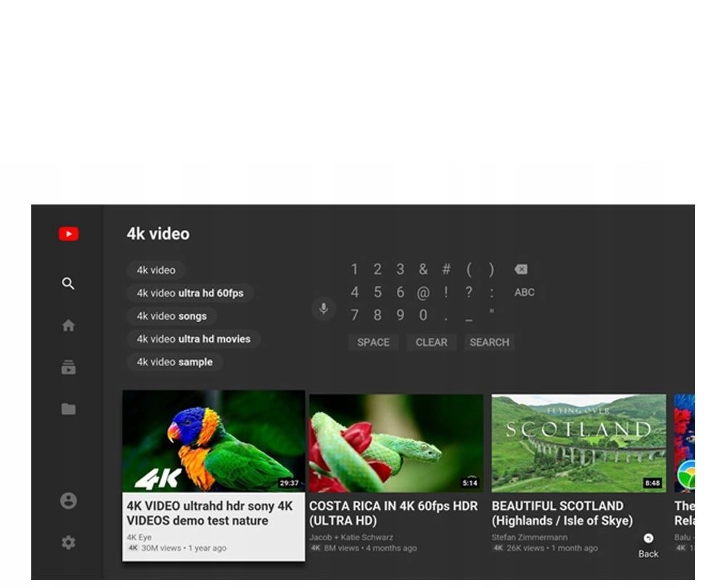Open Library folder icon in the sidebar
Image resolution: width=714 pixels, height=588 pixels.
pos(68,409)
